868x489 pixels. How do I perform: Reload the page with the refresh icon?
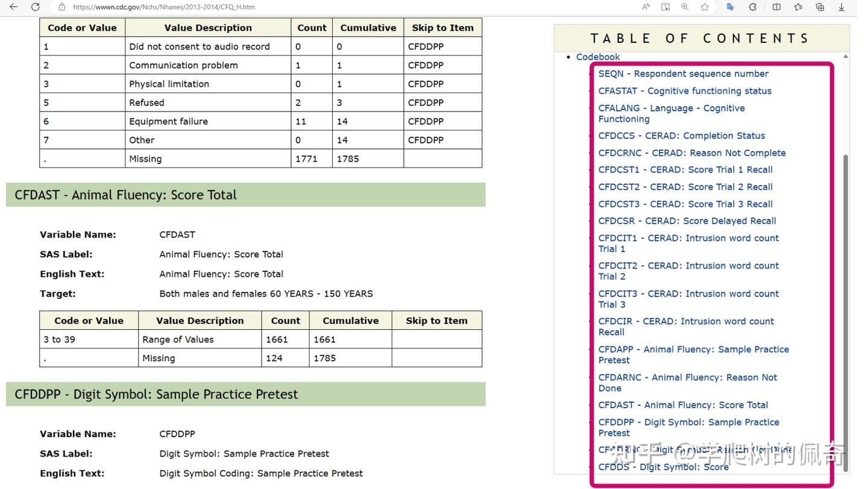(36, 7)
